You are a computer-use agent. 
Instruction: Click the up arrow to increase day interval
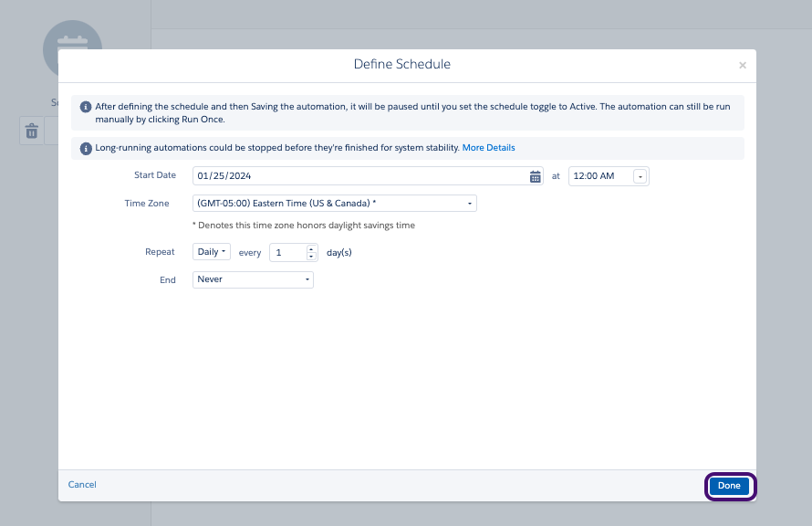click(311, 247)
